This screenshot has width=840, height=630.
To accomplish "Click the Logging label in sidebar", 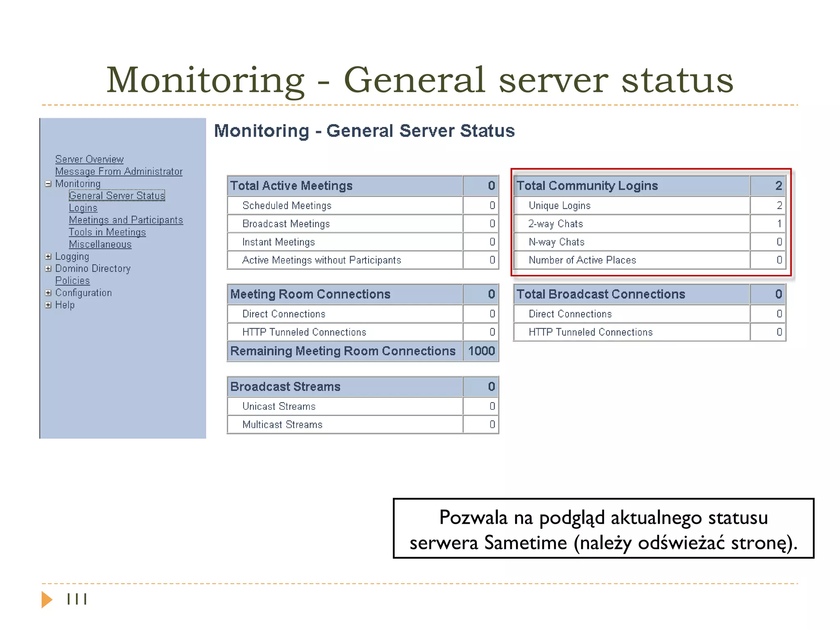I will click(x=72, y=256).
